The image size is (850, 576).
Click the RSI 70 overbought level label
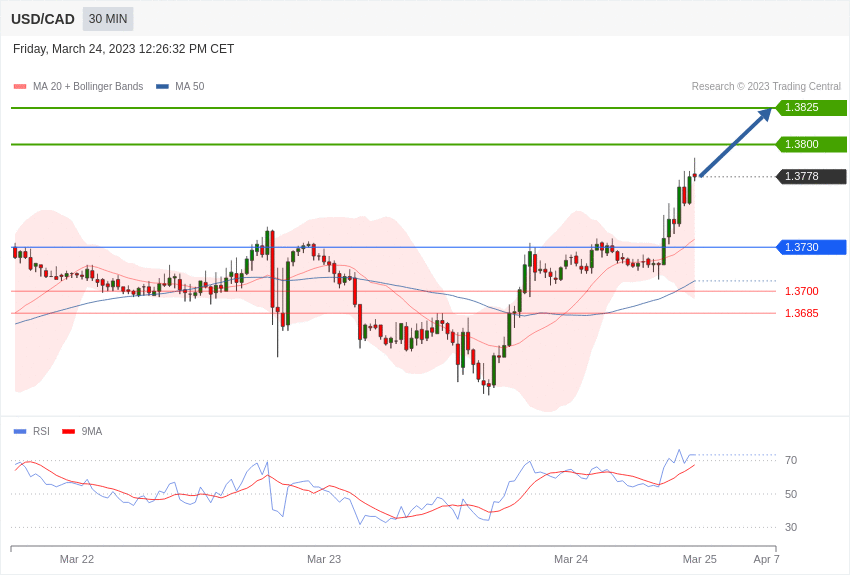pyautogui.click(x=791, y=461)
